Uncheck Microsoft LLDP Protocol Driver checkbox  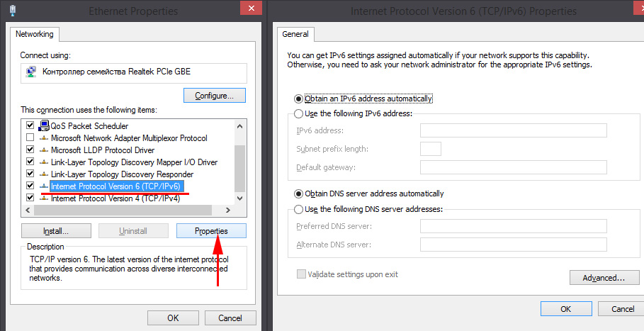[x=30, y=149]
